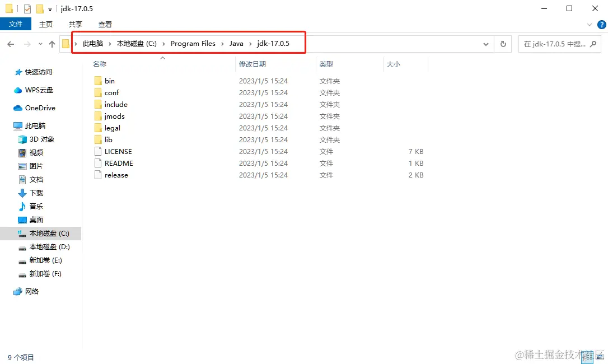Open 音乐 folder in sidebar

click(36, 207)
